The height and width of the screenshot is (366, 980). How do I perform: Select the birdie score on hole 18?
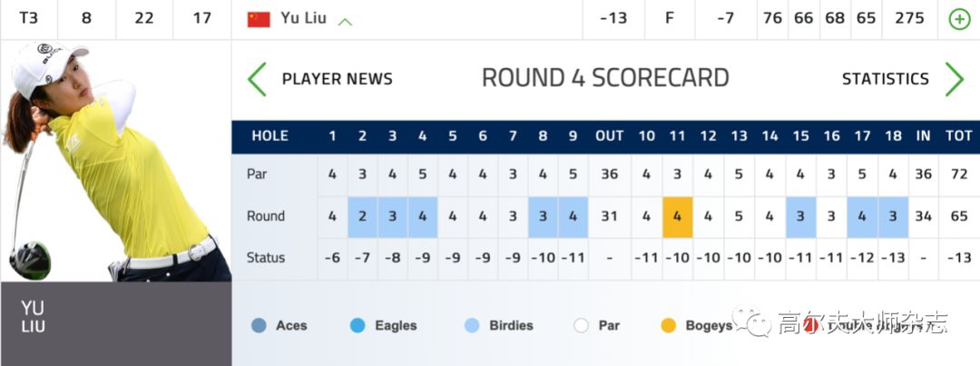(893, 217)
